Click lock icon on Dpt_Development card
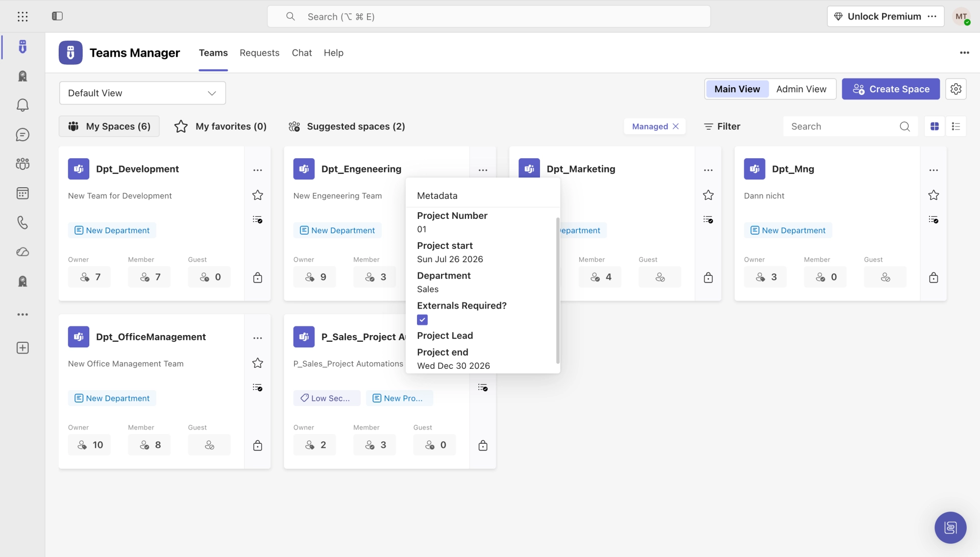 [x=258, y=277]
